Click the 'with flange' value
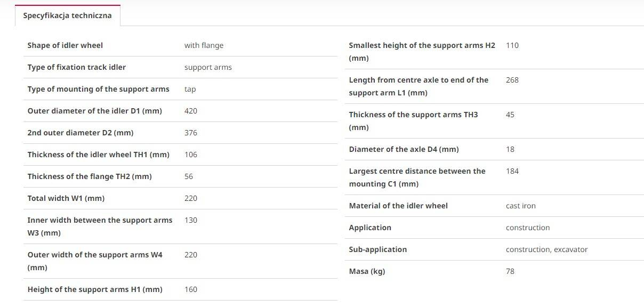The width and height of the screenshot is (644, 308). tap(204, 45)
